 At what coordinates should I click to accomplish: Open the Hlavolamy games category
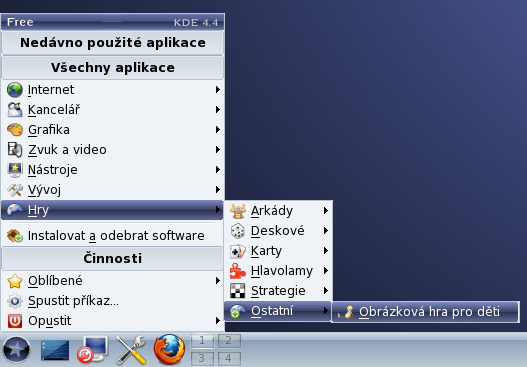(x=279, y=271)
